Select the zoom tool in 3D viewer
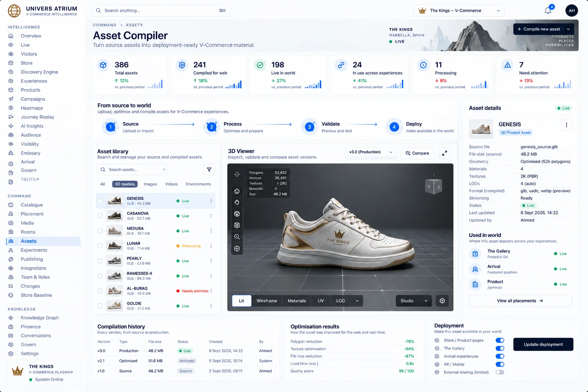This screenshot has height=392, width=588. 237,237
